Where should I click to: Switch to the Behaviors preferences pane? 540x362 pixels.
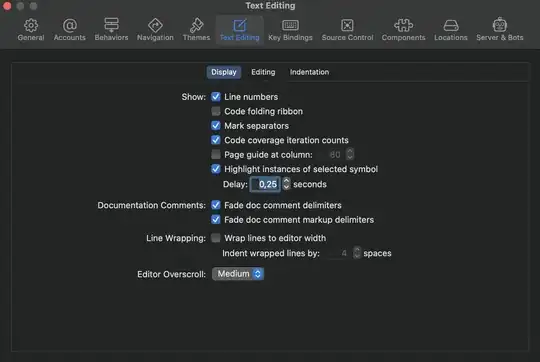coord(111,30)
